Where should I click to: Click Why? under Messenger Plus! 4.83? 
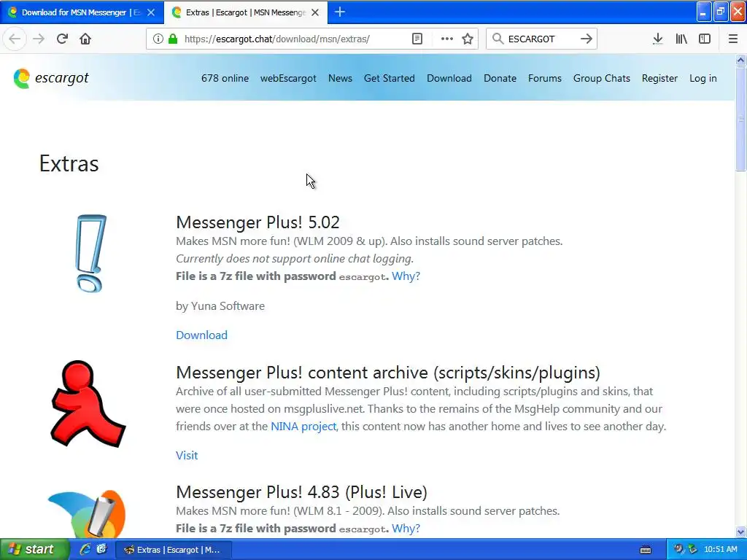coord(406,528)
